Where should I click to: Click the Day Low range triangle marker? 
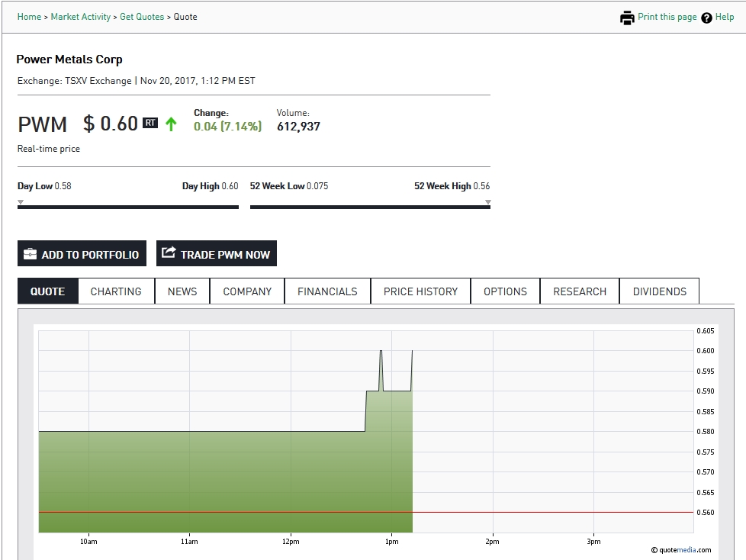pos(19,201)
